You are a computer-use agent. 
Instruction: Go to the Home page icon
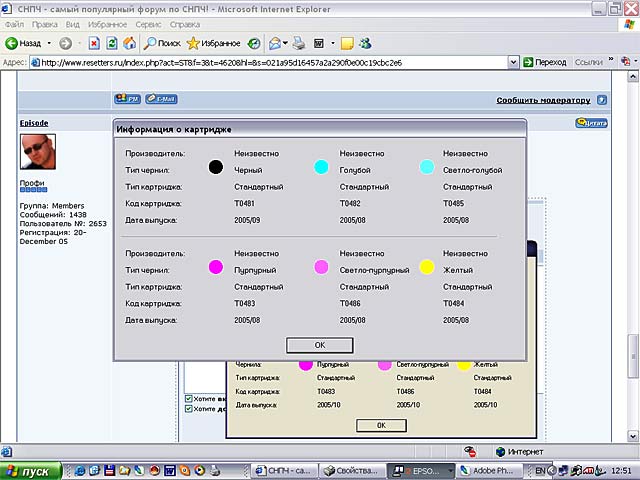click(129, 43)
